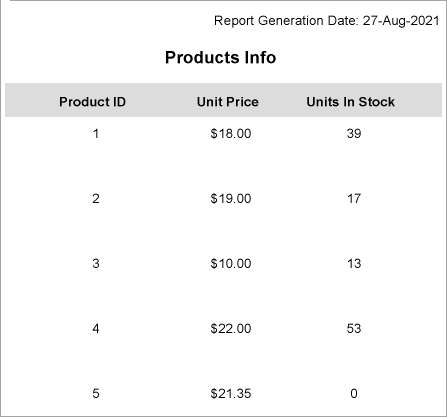Select the 53 units in stock value

tap(354, 329)
